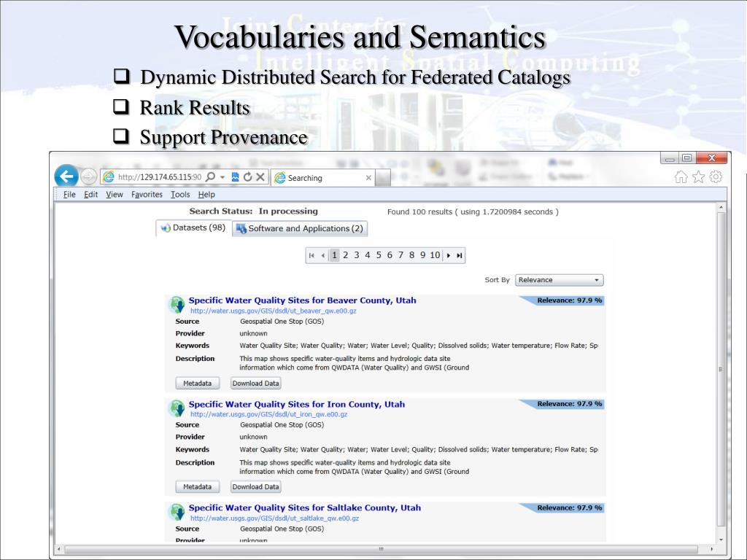Image resolution: width=747 pixels, height=560 pixels.
Task: Click the ut_beaver_qw.e00.gz URL link
Action: click(274, 311)
